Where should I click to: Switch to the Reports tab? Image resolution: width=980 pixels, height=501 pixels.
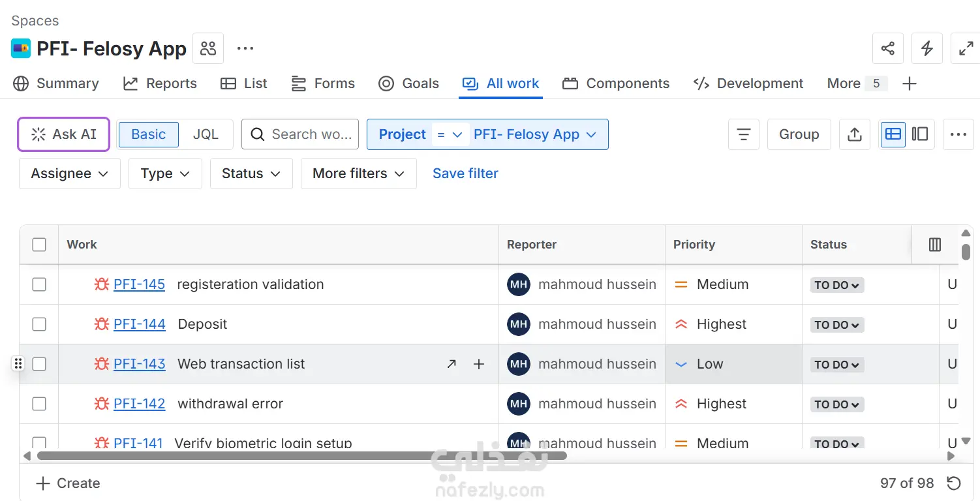pos(161,83)
